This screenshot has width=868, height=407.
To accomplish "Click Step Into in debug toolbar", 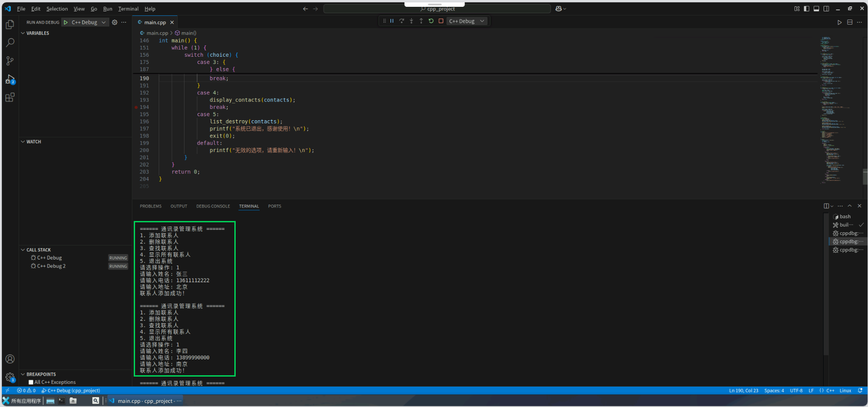I will 412,21.
